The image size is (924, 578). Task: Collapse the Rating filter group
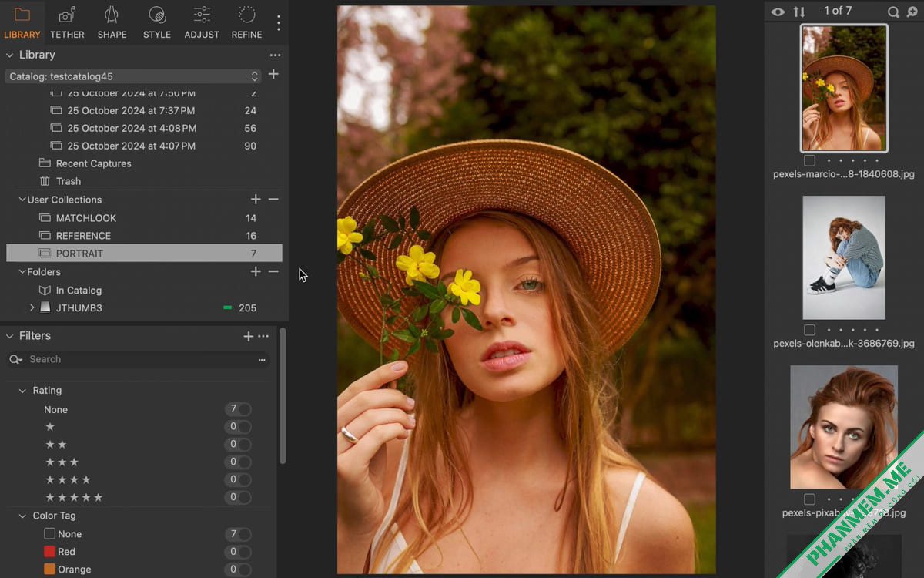pos(22,391)
